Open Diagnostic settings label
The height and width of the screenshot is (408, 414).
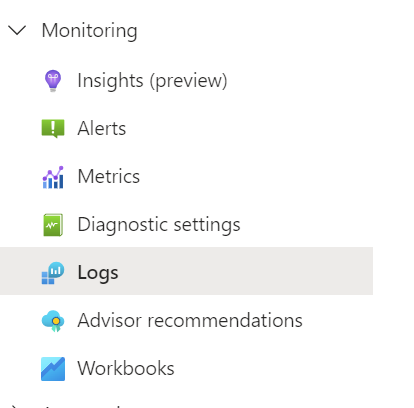(x=159, y=225)
